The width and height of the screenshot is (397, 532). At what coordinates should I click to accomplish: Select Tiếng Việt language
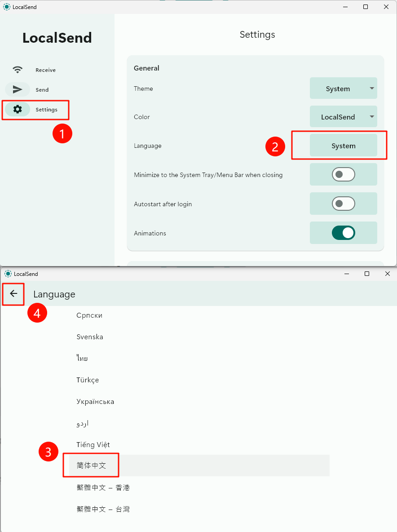[x=199, y=444]
